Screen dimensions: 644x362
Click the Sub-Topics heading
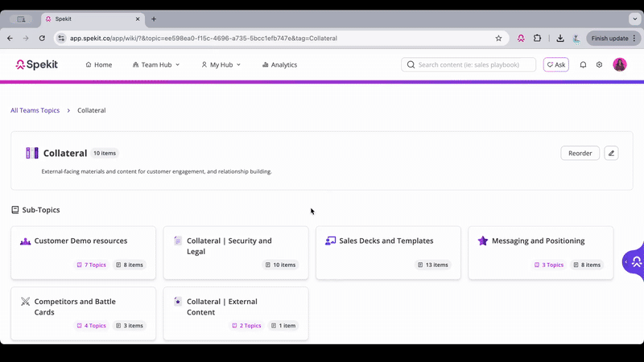[41, 210]
